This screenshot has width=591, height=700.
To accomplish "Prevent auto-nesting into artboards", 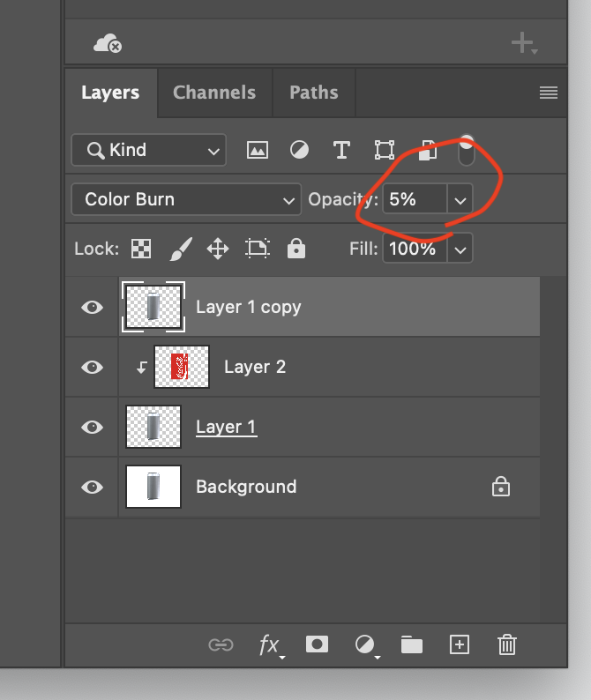I will pyautogui.click(x=258, y=249).
